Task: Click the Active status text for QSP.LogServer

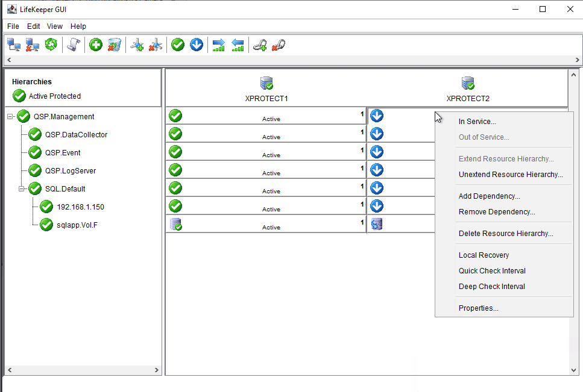Action: 271,173
